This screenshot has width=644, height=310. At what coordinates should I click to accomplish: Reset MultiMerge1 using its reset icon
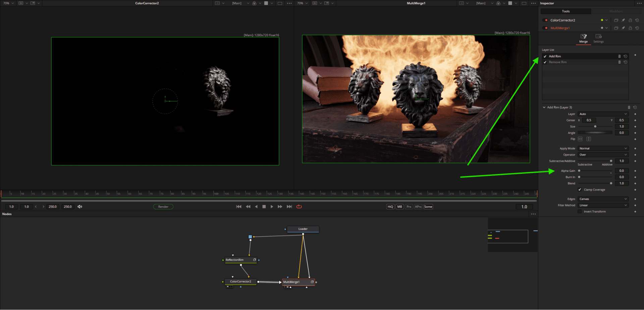coord(637,28)
